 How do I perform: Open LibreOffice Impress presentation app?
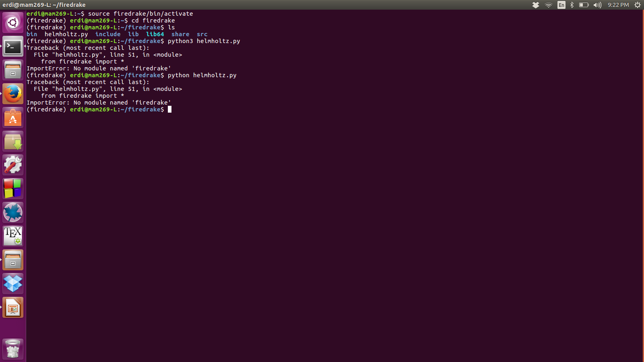pos(13,308)
